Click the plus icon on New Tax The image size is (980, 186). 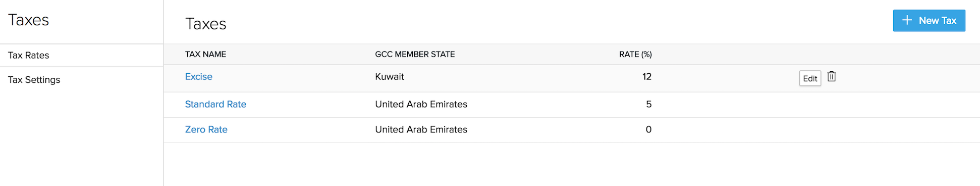click(907, 20)
